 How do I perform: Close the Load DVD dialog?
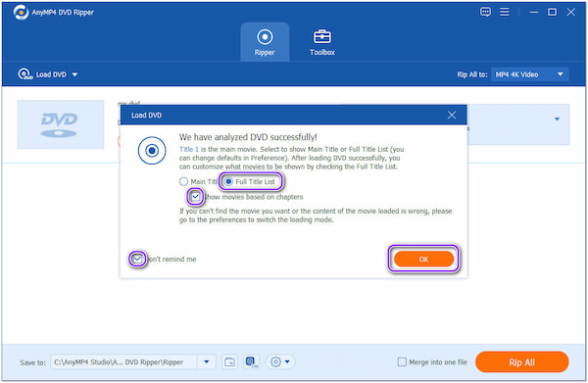[452, 115]
